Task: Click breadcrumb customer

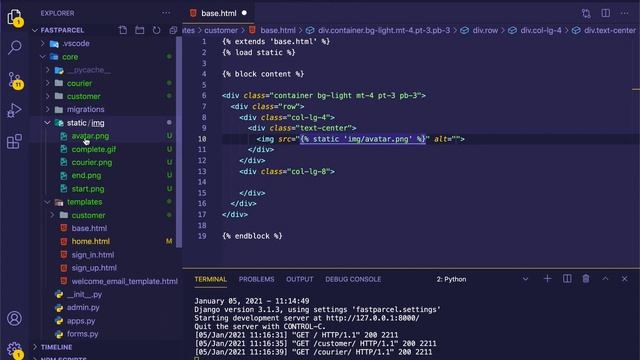Action: [221, 30]
